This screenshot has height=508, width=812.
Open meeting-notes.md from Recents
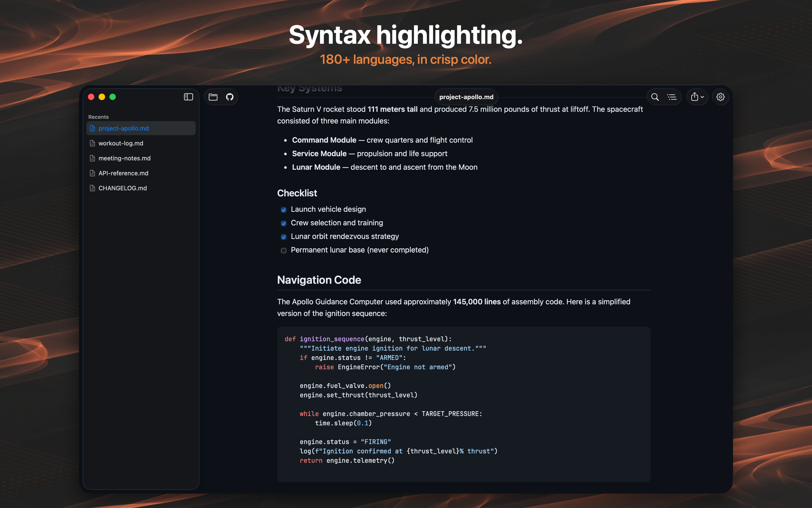tap(141, 158)
